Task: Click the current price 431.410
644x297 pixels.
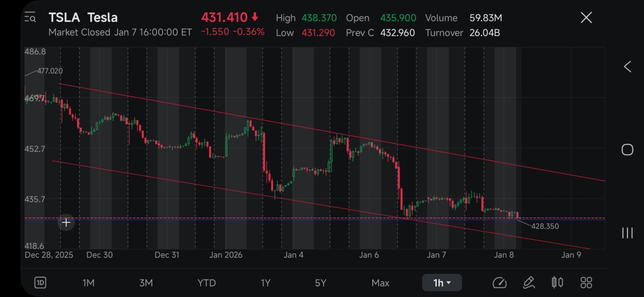Action: click(224, 17)
